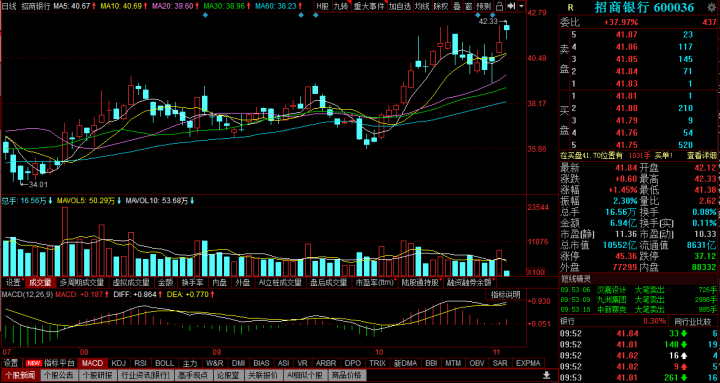Open 指标说明 indicator description
The height and width of the screenshot is (383, 720).
point(506,294)
